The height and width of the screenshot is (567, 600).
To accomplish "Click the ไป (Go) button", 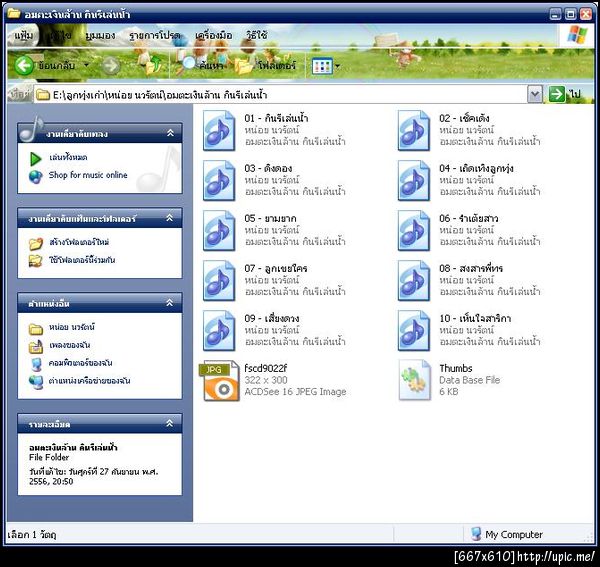I will click(565, 94).
